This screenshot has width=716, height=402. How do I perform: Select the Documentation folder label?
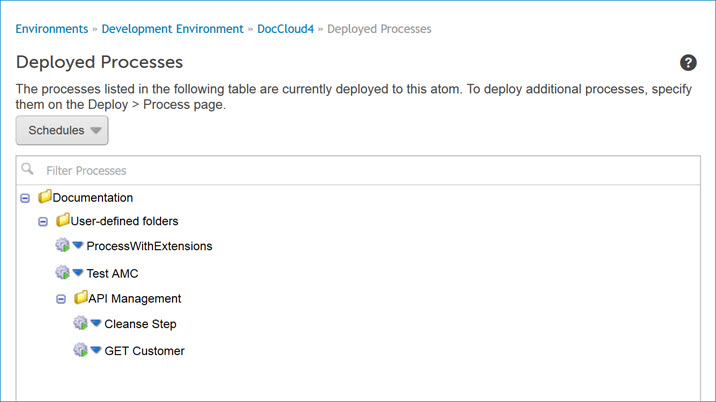pyautogui.click(x=93, y=197)
